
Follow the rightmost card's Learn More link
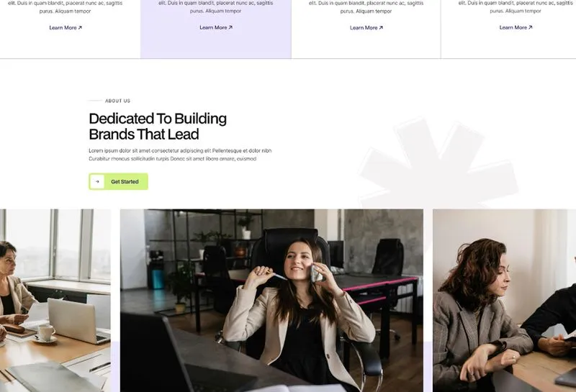516,27
